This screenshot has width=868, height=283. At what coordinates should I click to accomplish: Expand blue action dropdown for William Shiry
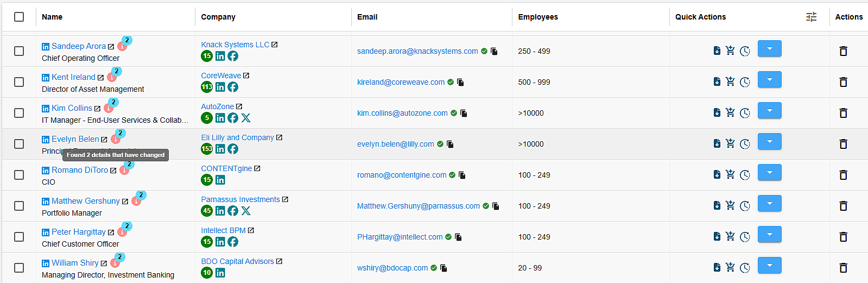point(769,266)
